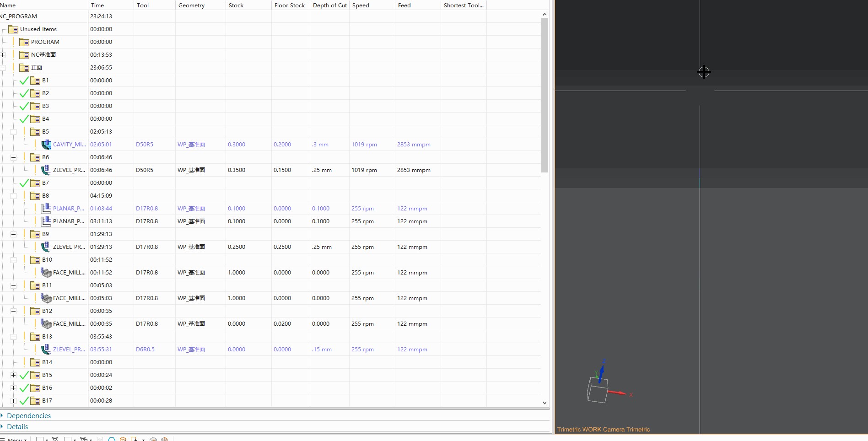Image resolution: width=868 pixels, height=441 pixels.
Task: Click the green check status of B17
Action: (24, 401)
